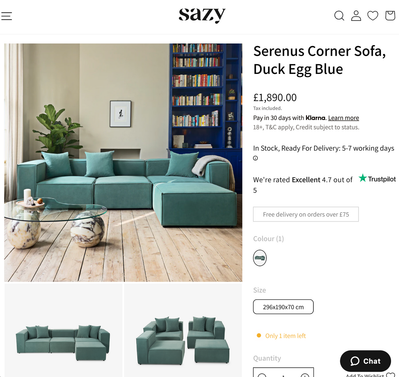Open the shopping bag icon

point(390,15)
